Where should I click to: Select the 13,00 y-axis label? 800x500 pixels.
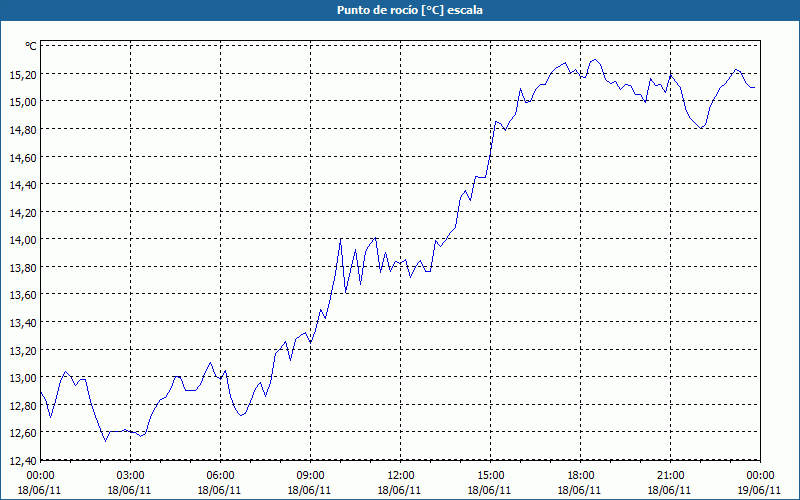pyautogui.click(x=23, y=378)
